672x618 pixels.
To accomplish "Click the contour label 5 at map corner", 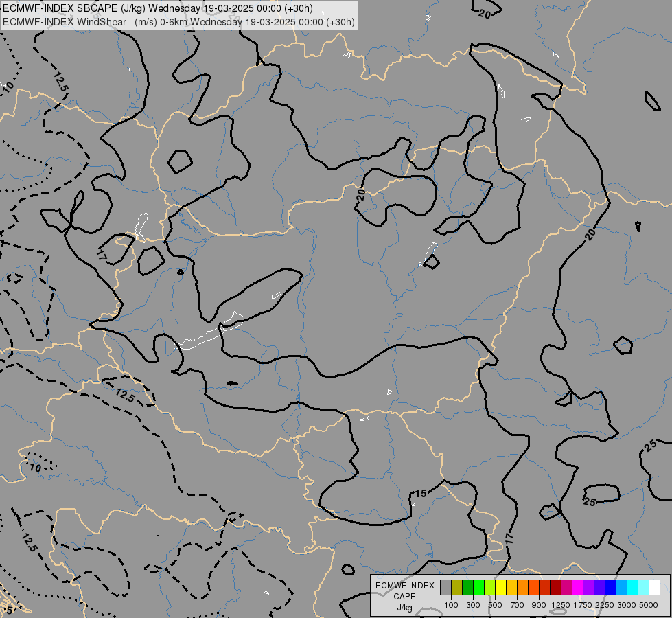I will (x=10, y=610).
